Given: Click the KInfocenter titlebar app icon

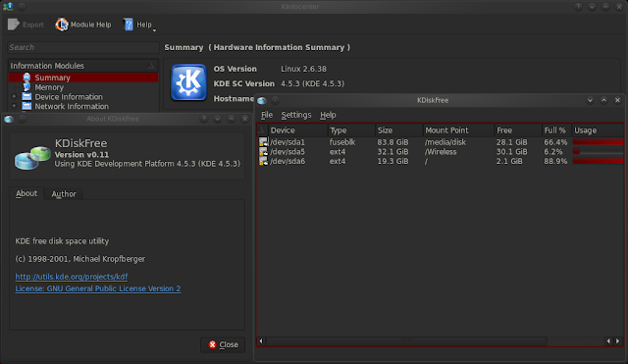Looking at the screenshot, I should (8, 7).
